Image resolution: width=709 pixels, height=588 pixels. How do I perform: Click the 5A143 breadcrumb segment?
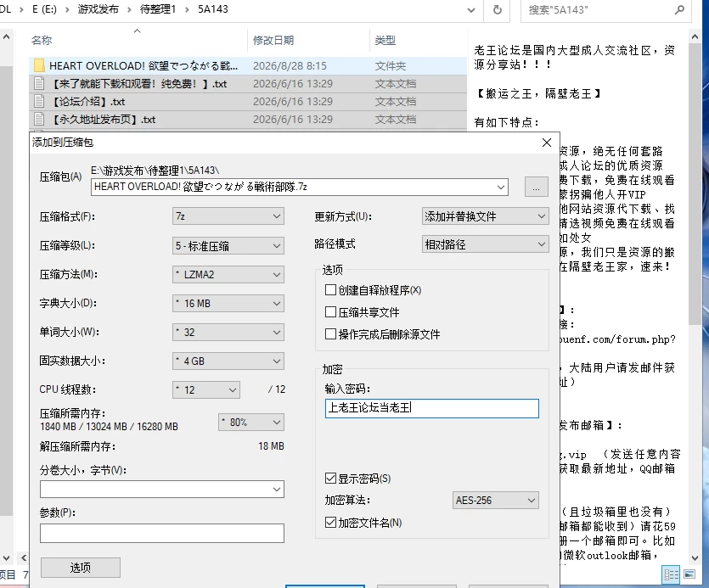pyautogui.click(x=213, y=9)
